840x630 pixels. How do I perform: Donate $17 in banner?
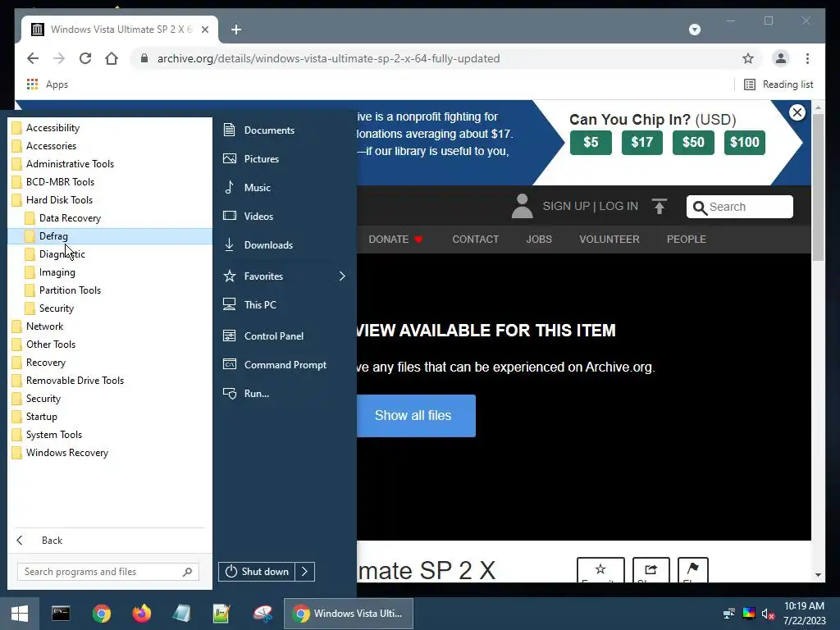pos(641,142)
